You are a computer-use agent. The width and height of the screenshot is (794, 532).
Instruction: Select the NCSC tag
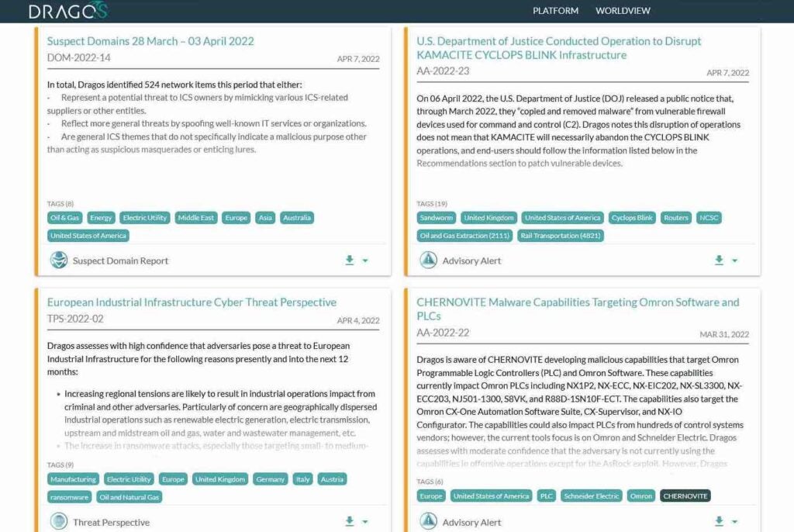click(x=709, y=218)
